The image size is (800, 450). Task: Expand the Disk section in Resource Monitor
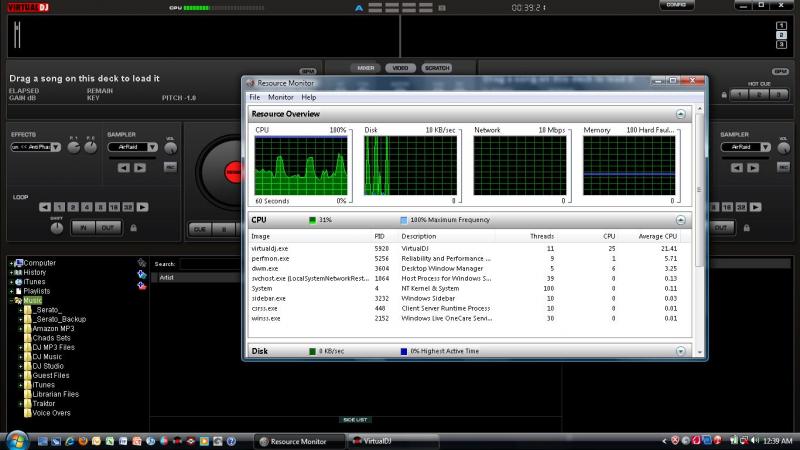681,352
